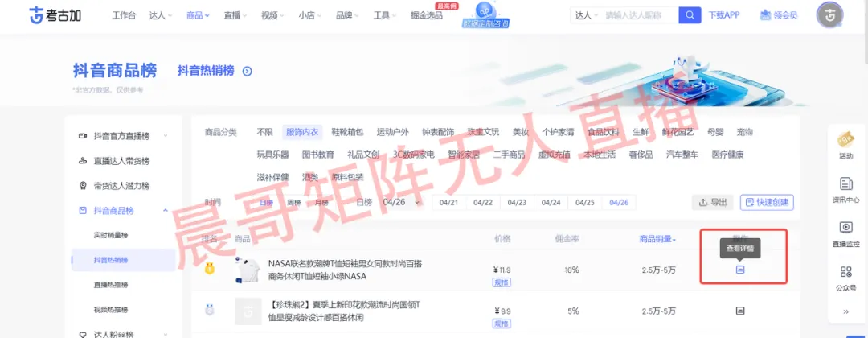View details icon for NASA T-shirt row

click(x=740, y=270)
